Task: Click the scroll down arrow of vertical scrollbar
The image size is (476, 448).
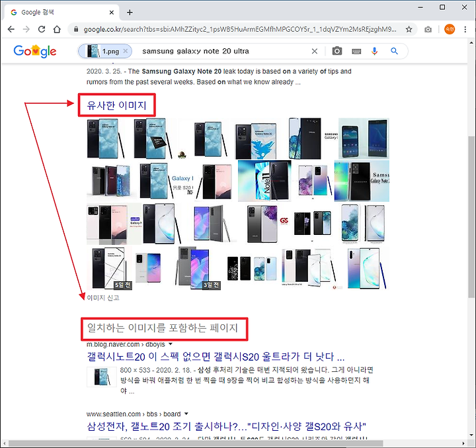Action: pyautogui.click(x=471, y=435)
